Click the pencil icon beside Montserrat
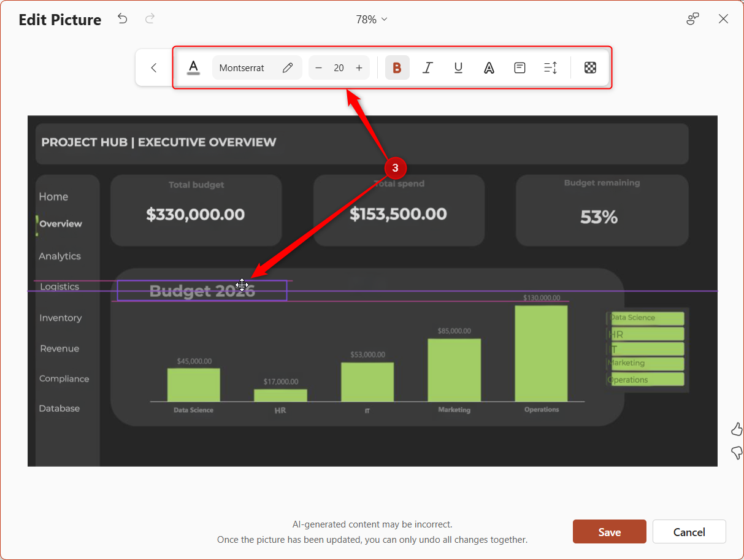The image size is (744, 560). [x=288, y=67]
